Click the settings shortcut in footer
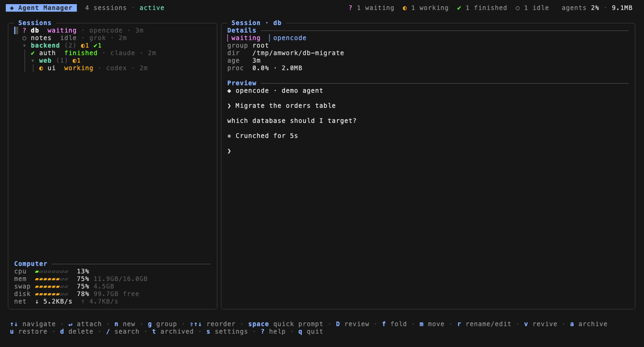This screenshot has width=644, height=347. click(x=227, y=331)
